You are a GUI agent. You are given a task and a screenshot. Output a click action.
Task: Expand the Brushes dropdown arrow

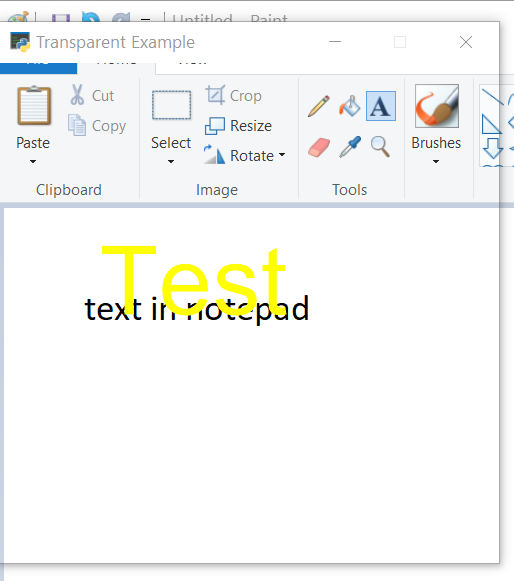pos(436,161)
